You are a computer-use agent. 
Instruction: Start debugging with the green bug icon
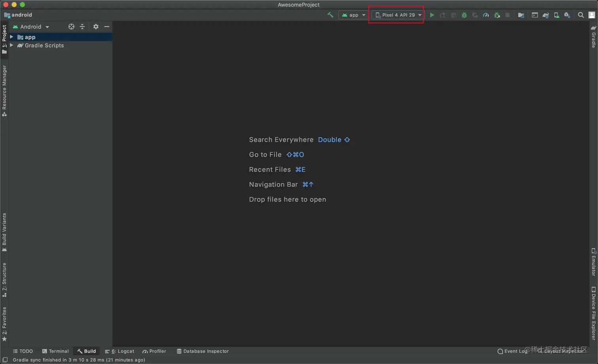click(464, 15)
